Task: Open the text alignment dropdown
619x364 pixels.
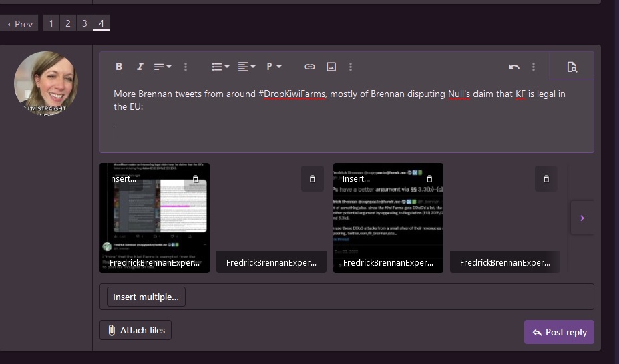Action: 246,67
